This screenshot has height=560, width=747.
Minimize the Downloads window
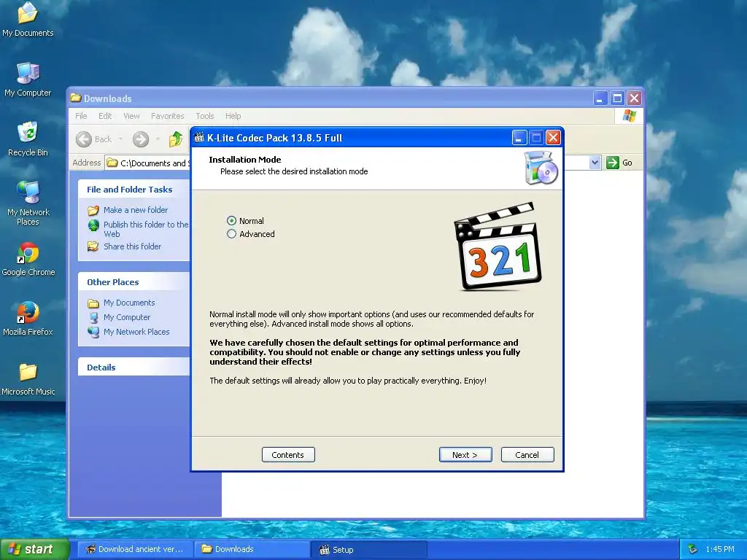[x=600, y=98]
